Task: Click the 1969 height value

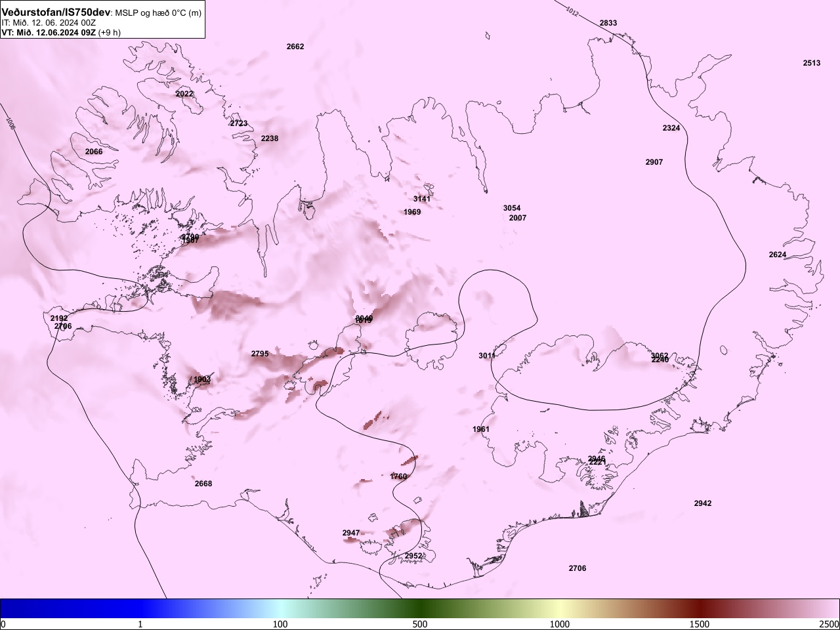Action: 412,212
